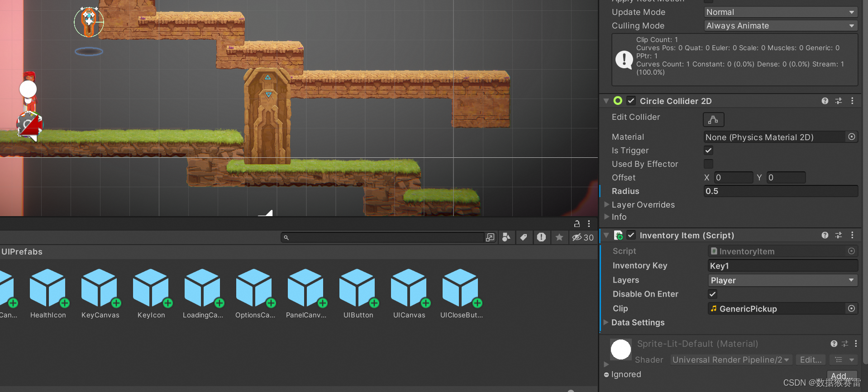Select the KeyCanvas prefab
This screenshot has width=868, height=392.
coord(100,293)
